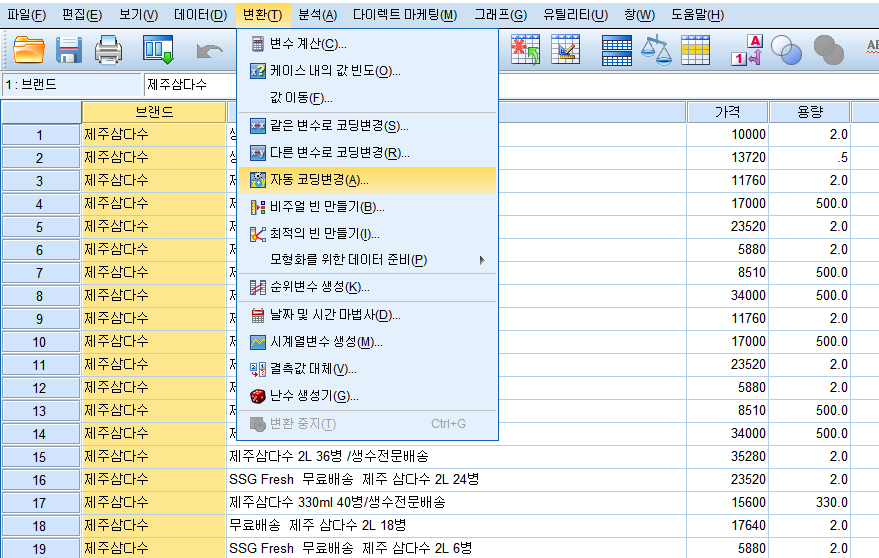Open the 데이터 menu
This screenshot has width=879, height=558.
click(201, 15)
